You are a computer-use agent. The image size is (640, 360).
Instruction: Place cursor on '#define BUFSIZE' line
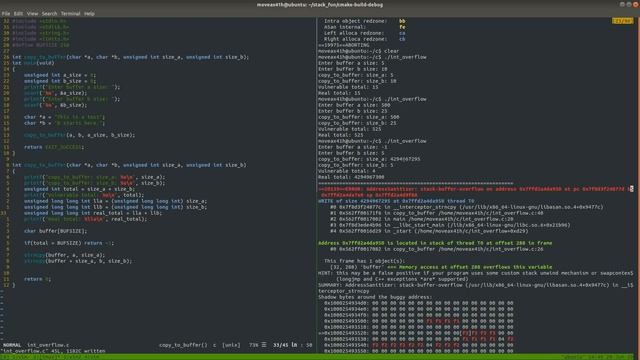[40, 45]
